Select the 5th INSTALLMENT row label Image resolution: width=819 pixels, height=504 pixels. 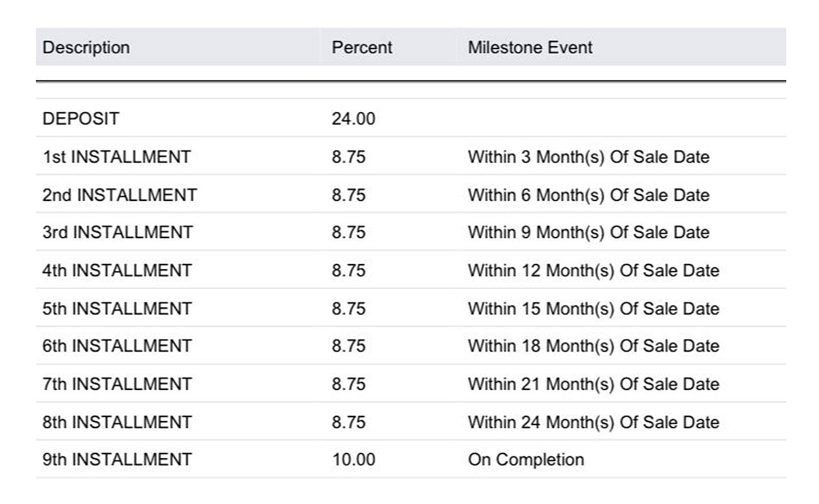(x=117, y=309)
